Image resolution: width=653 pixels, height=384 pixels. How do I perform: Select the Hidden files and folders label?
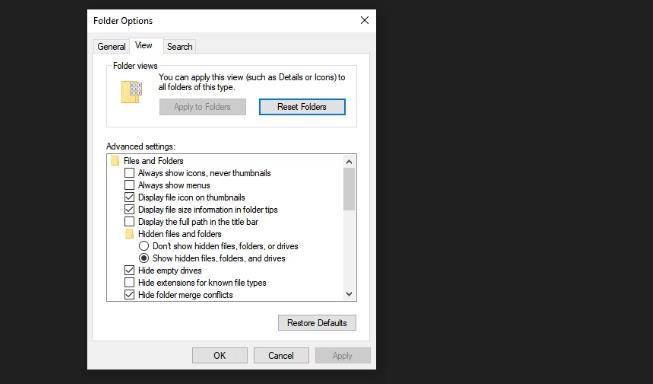pyautogui.click(x=179, y=234)
